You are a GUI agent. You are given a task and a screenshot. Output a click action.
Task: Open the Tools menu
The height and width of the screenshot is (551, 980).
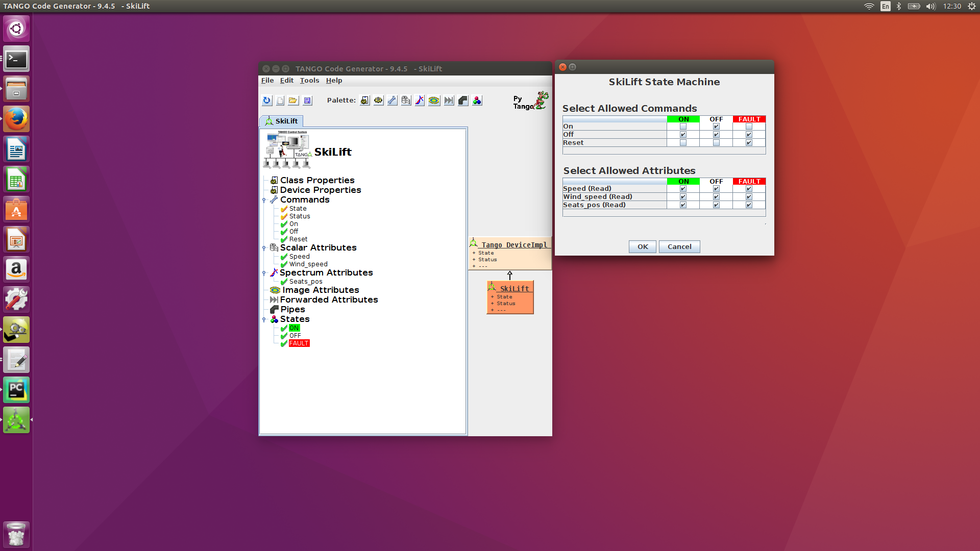point(309,80)
